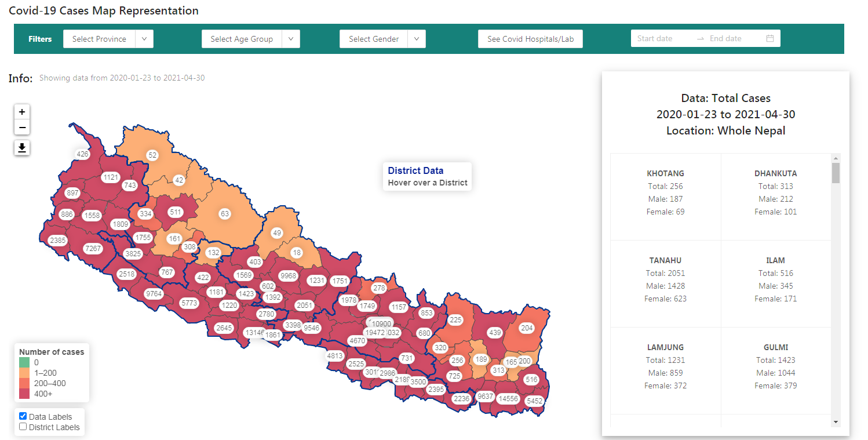Click map label 2236
Screen dimensions: 868x440
click(x=461, y=399)
